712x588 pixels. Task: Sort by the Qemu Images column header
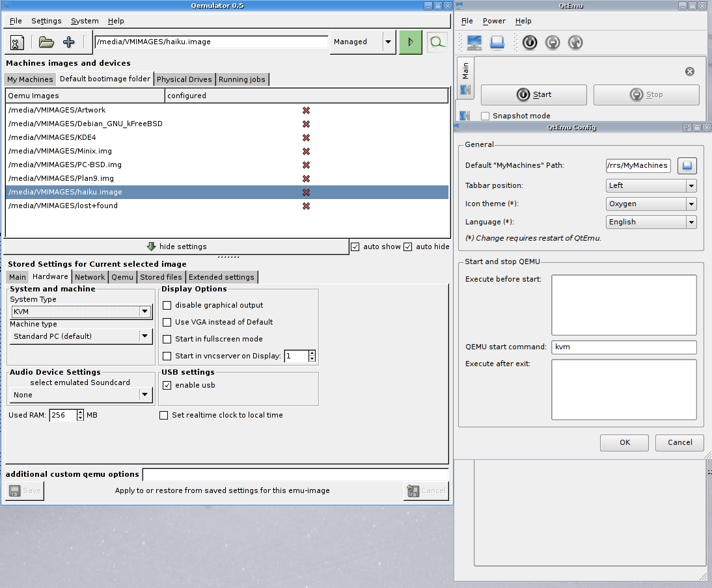click(x=85, y=96)
